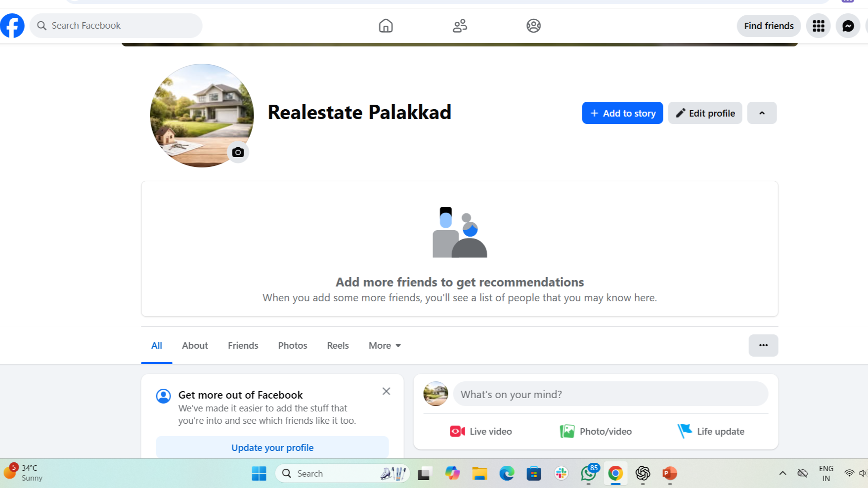Open the Home feed icon
Screen dimensions: 868x488
[x=386, y=26]
